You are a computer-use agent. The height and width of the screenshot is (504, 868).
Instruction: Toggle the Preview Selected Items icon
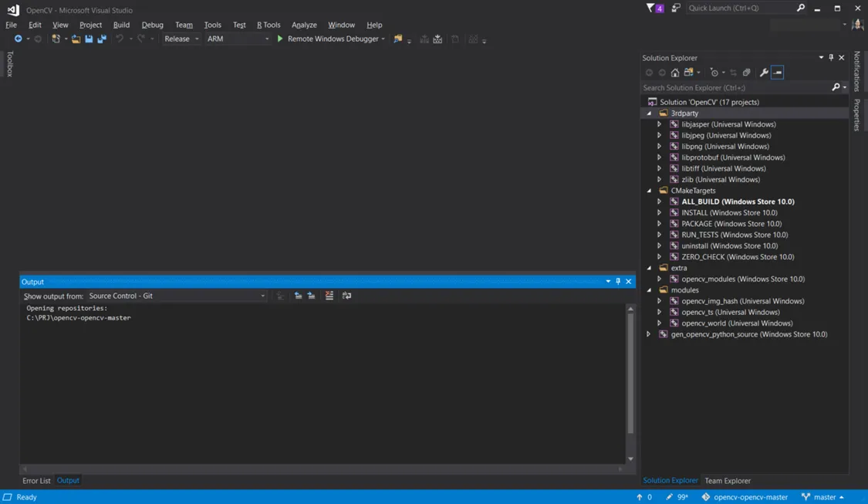point(778,73)
